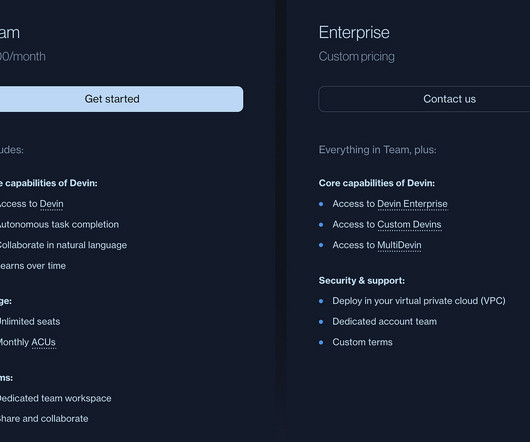
Task: Open the MultiDevin tooltip link
Action: pos(399,245)
